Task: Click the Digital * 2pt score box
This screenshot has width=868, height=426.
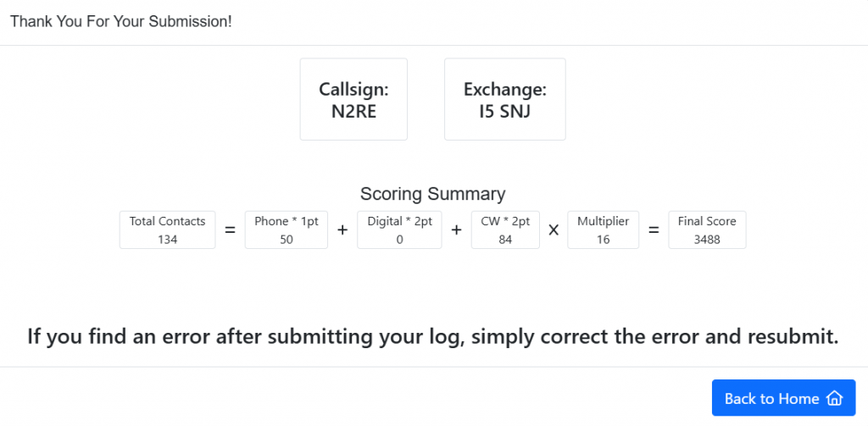Action: pyautogui.click(x=399, y=230)
